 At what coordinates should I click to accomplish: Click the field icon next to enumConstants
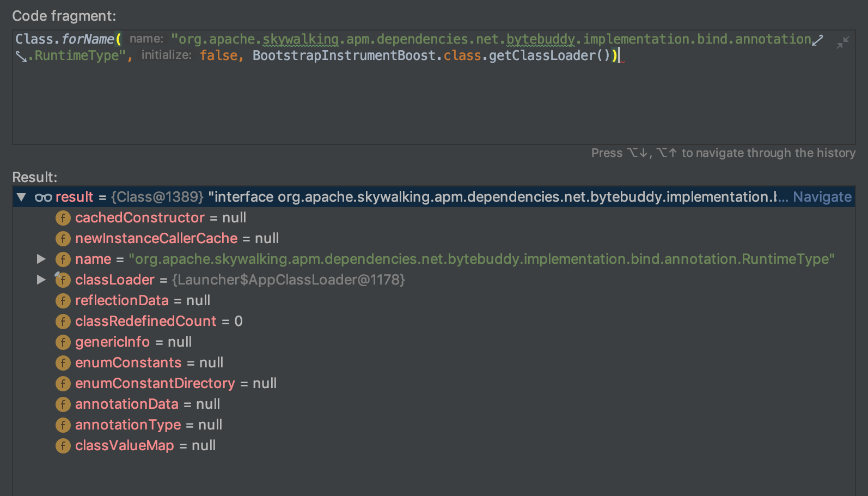(x=63, y=362)
